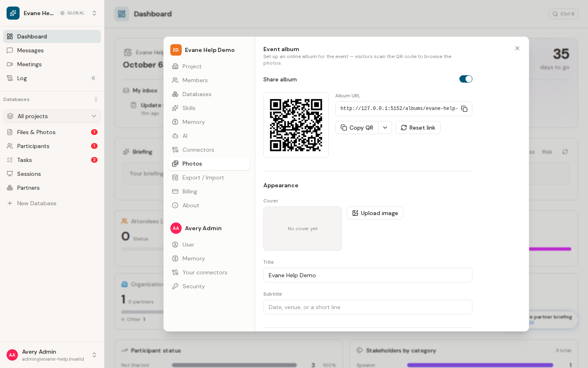588x368 pixels.
Task: Click Avery Admin's Memory icon
Action: point(175,258)
